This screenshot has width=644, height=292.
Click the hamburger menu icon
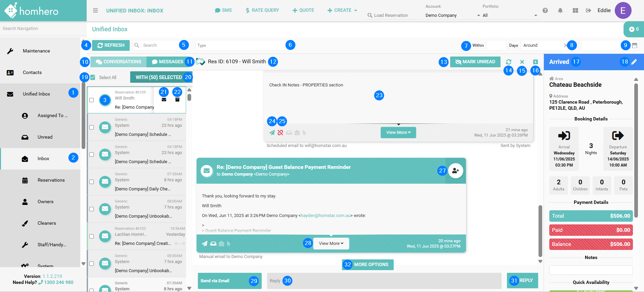pyautogui.click(x=95, y=10)
